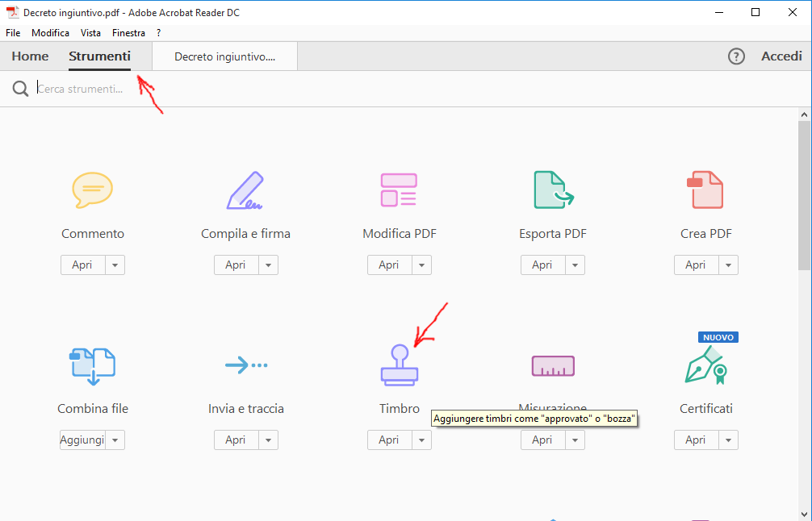This screenshot has width=812, height=521.
Task: Expand the Compila e firma dropdown arrow
Action: pos(268,265)
